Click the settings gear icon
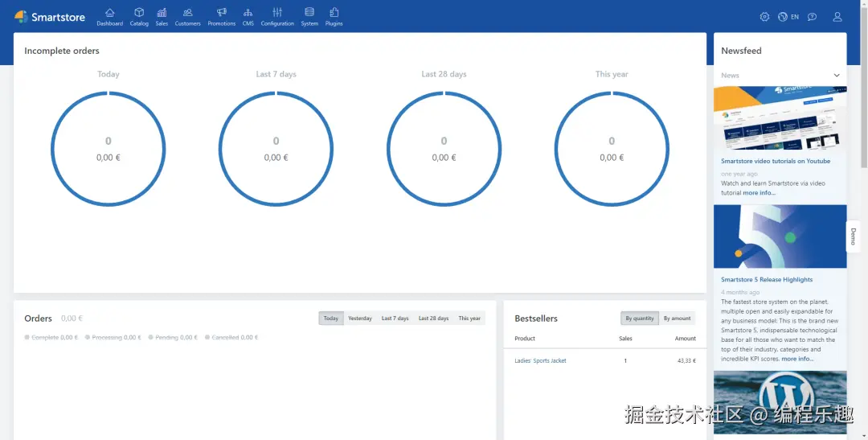Screen dimensions: 868x440 pos(764,17)
